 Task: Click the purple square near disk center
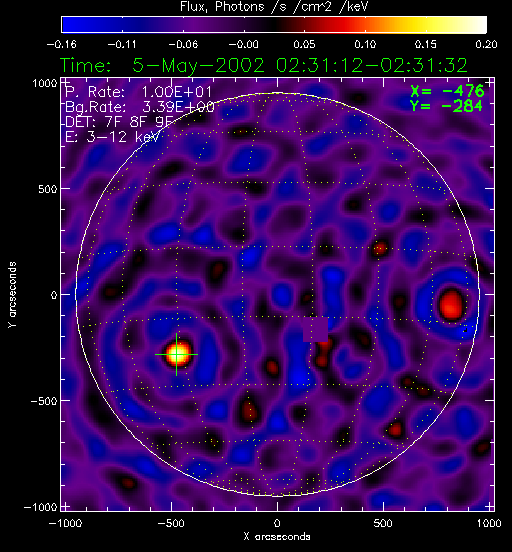tap(316, 330)
